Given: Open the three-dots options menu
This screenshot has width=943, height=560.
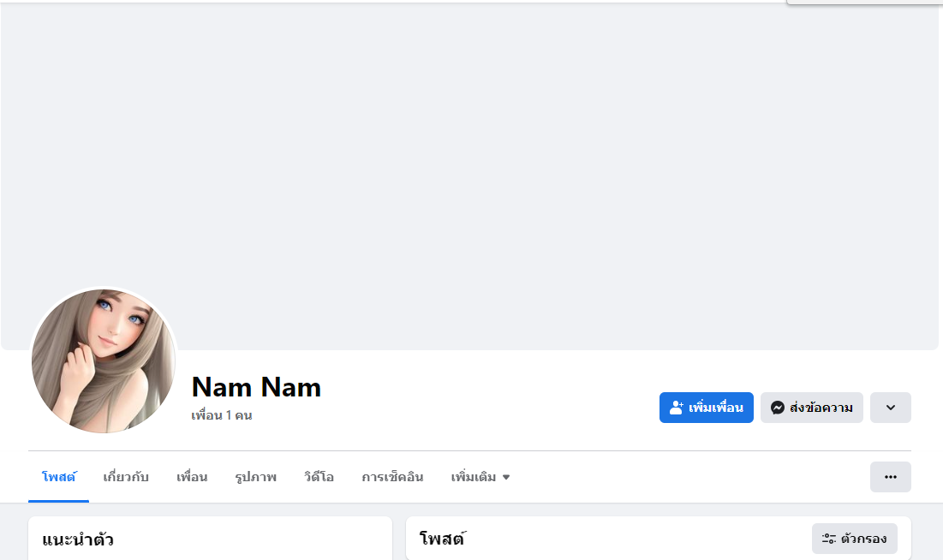Looking at the screenshot, I should 890,477.
